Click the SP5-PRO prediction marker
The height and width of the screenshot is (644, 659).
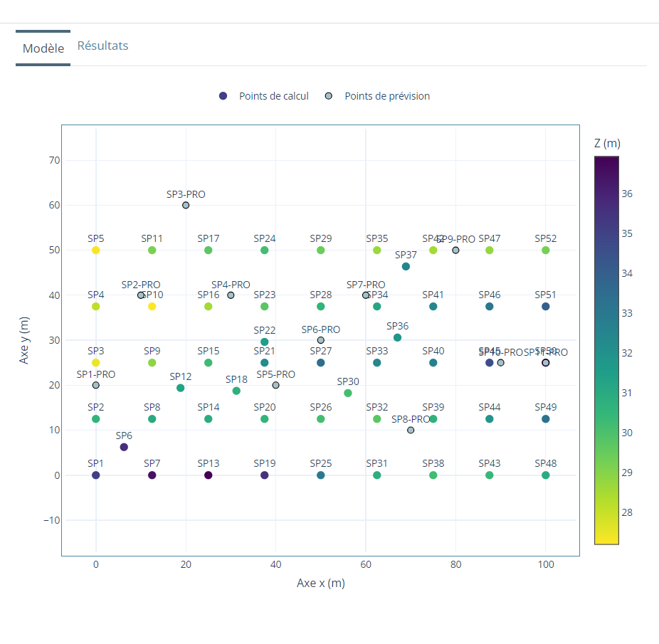276,385
